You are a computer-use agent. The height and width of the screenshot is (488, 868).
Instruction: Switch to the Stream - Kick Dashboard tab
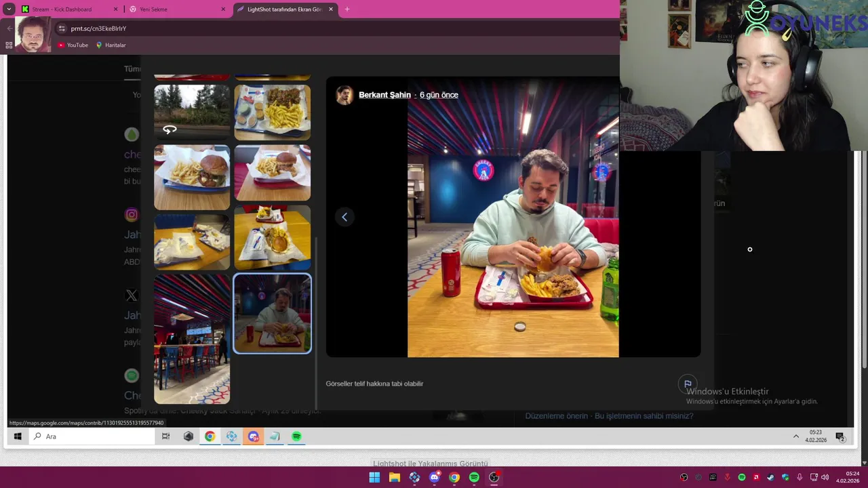68,9
